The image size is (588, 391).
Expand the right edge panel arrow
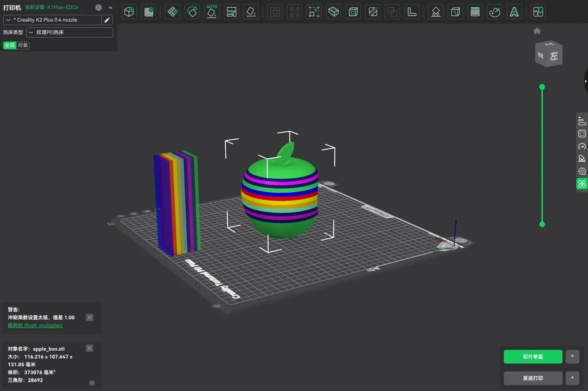(586, 81)
